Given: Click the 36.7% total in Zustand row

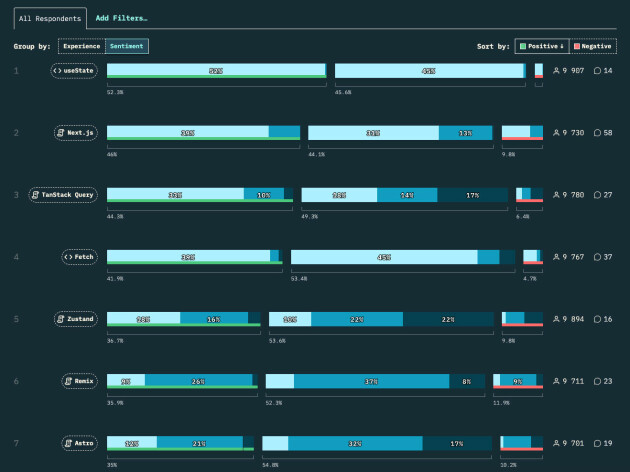Looking at the screenshot, I should [115, 341].
